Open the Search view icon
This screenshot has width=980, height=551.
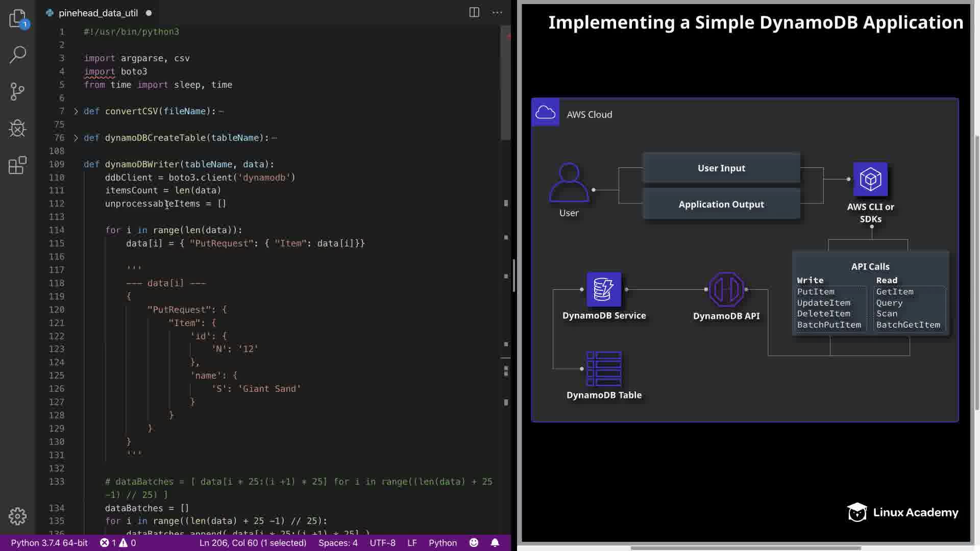[17, 55]
